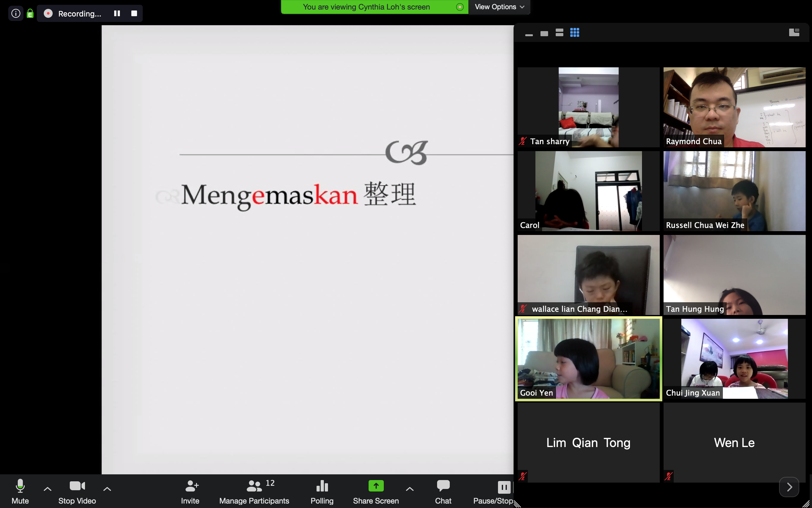Viewport: 812px width, 508px height.
Task: Click muted mic icon on Lim Qian Tong tile
Action: pyautogui.click(x=523, y=476)
